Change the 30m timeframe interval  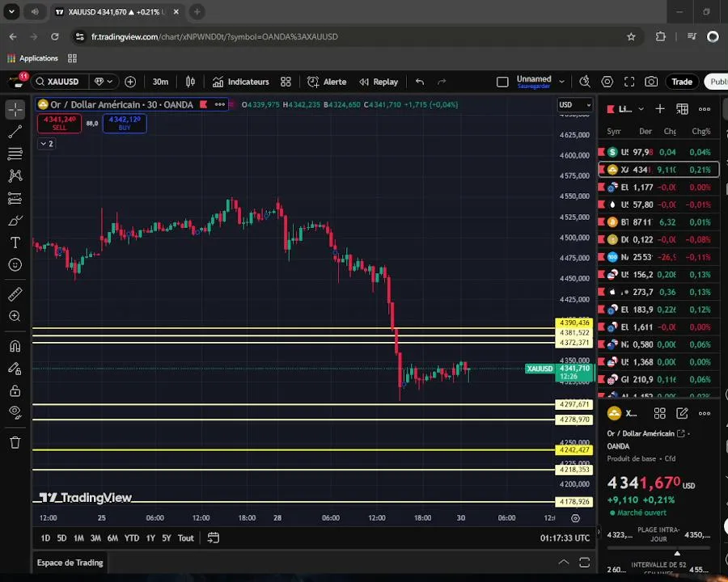[160, 82]
